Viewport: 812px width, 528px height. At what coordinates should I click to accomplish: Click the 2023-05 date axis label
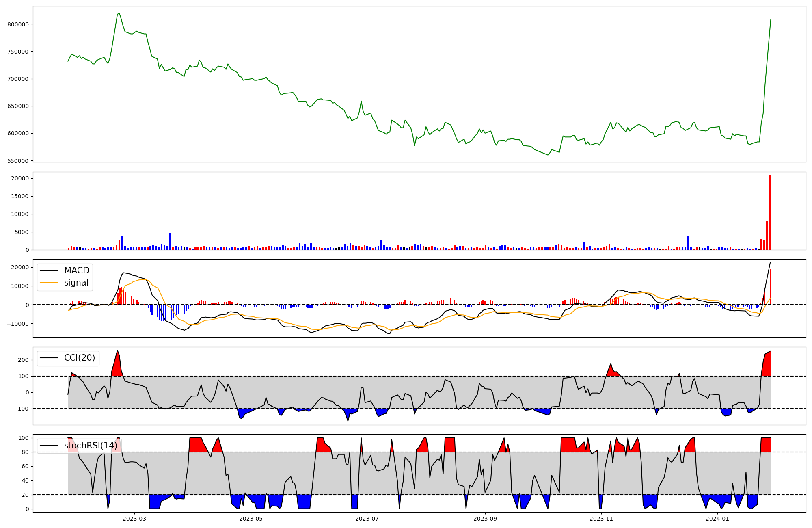(251, 519)
